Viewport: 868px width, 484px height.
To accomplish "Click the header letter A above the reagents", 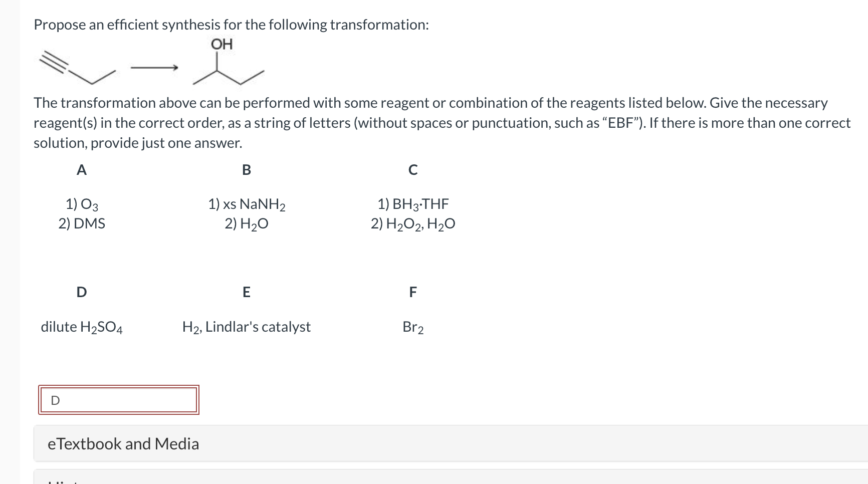I will click(82, 170).
